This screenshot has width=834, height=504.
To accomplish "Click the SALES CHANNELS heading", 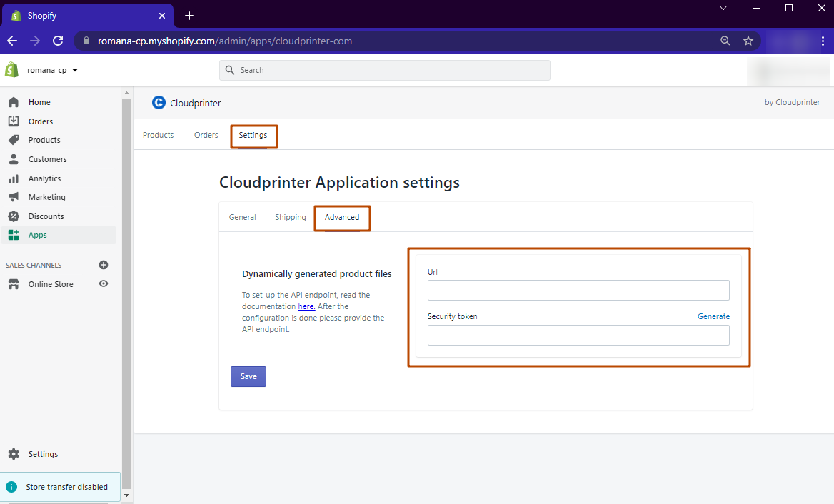I will (x=34, y=265).
